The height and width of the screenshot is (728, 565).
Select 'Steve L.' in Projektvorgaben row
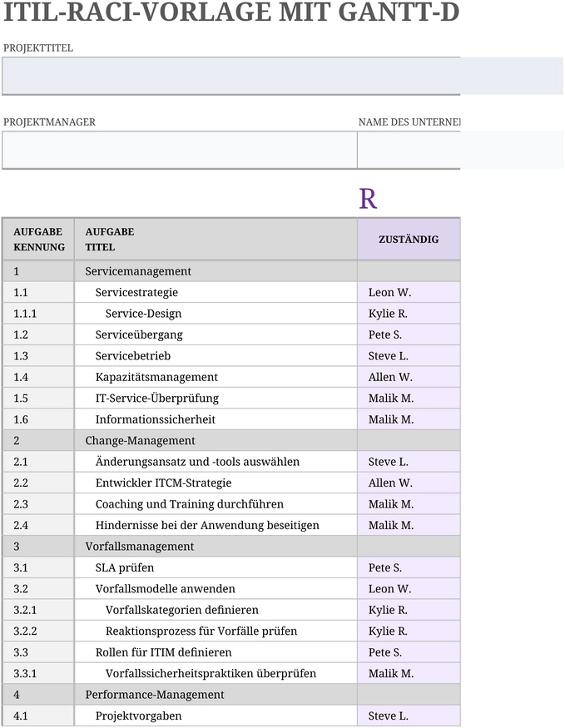coord(409,716)
